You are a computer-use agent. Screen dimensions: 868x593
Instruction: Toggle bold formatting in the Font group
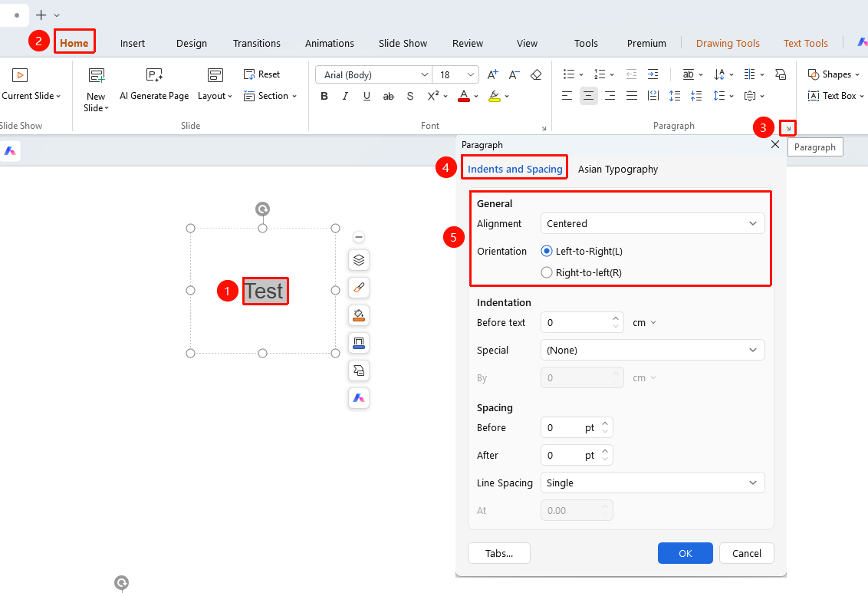pos(324,97)
